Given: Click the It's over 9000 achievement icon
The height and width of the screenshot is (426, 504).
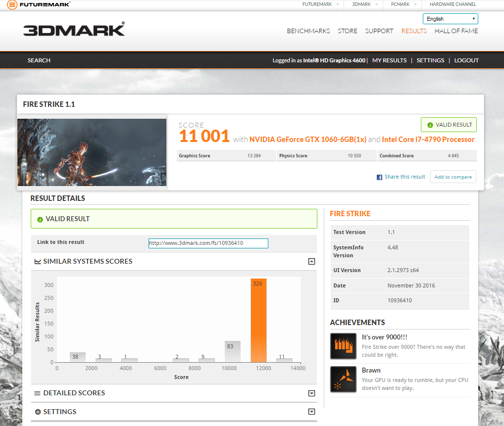Looking at the screenshot, I should (x=343, y=346).
